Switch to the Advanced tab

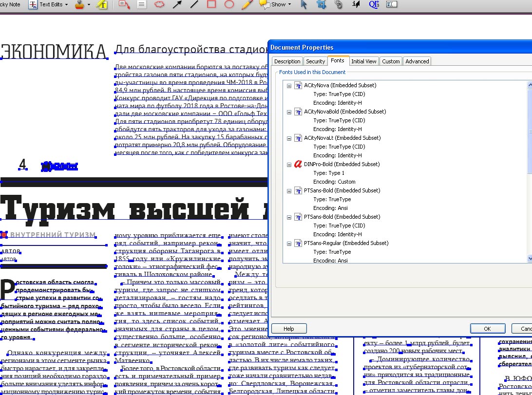click(x=417, y=61)
